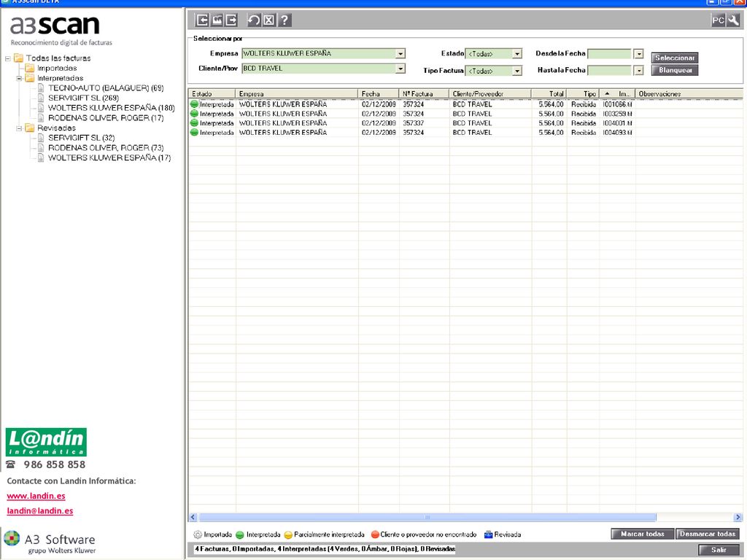
Task: Collapse the Interpretadas tree node
Action: (19, 78)
